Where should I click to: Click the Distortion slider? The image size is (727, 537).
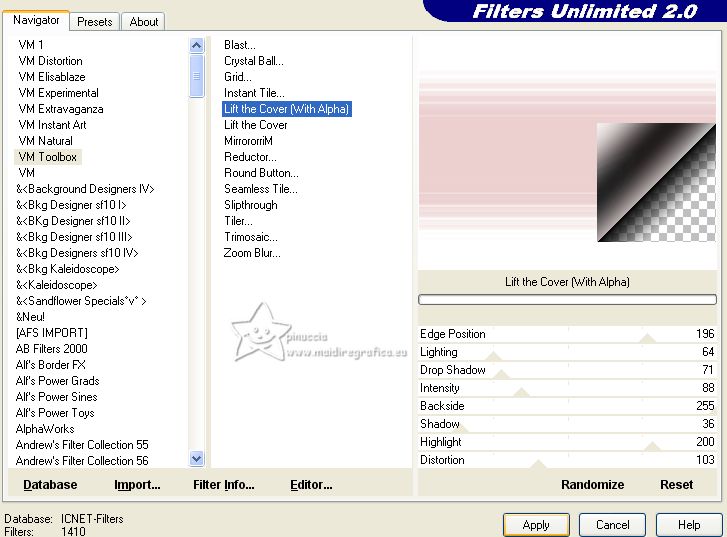[x=567, y=460]
